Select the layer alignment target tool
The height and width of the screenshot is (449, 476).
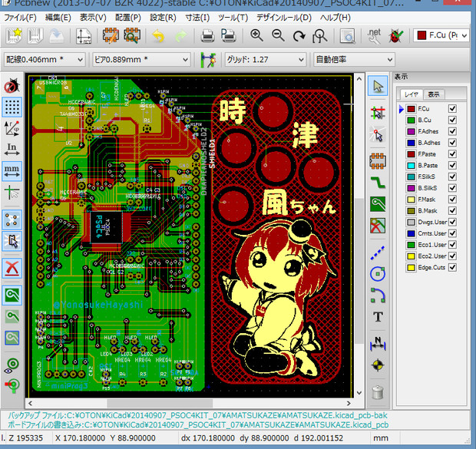pos(378,365)
